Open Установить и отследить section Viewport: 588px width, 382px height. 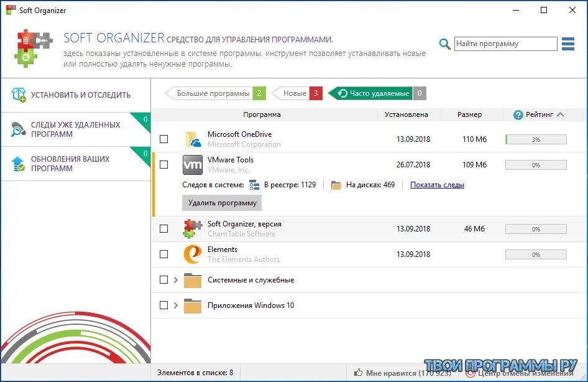[76, 95]
